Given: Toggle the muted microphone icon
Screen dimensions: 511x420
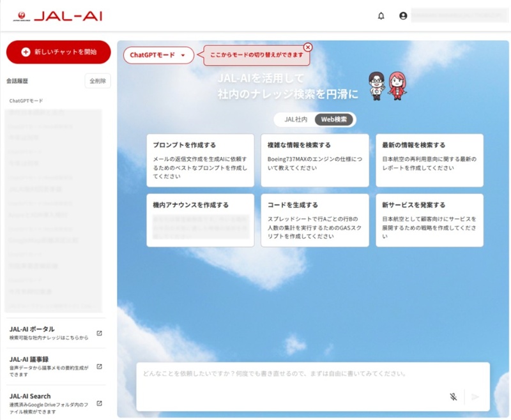Looking at the screenshot, I should tap(454, 396).
